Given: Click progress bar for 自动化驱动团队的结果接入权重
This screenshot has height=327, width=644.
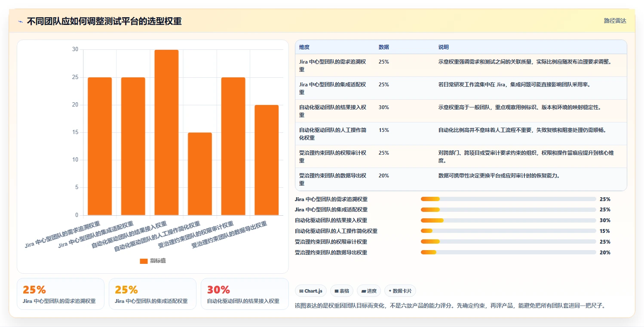Looking at the screenshot, I should point(509,220).
